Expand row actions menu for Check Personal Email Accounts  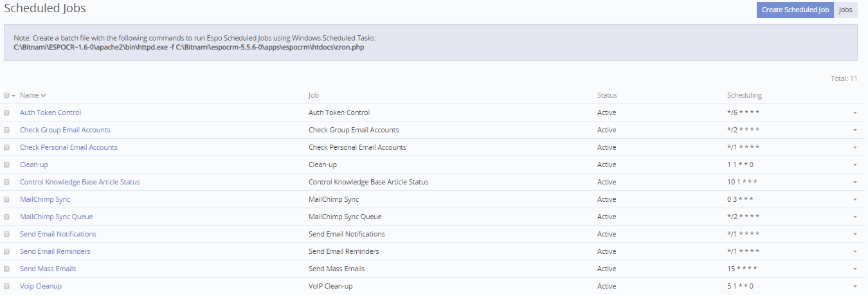click(854, 148)
